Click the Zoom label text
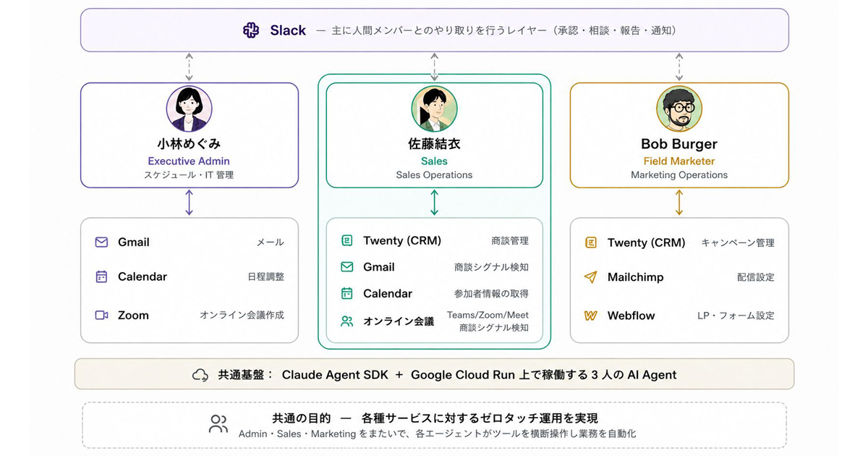 [133, 316]
